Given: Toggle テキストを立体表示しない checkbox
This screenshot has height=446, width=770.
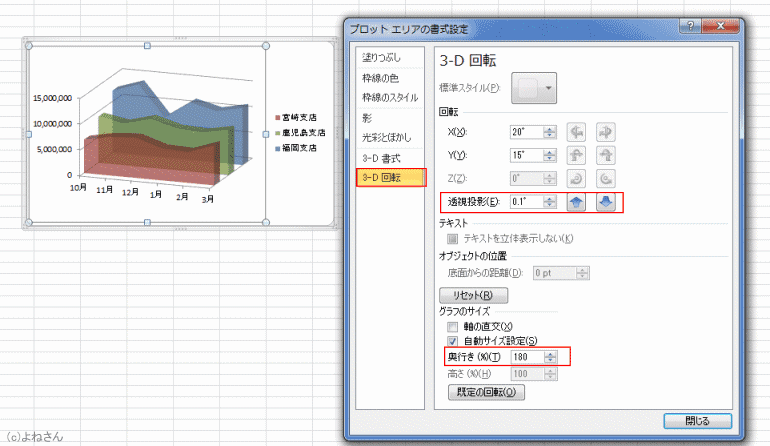Looking at the screenshot, I should [x=452, y=239].
